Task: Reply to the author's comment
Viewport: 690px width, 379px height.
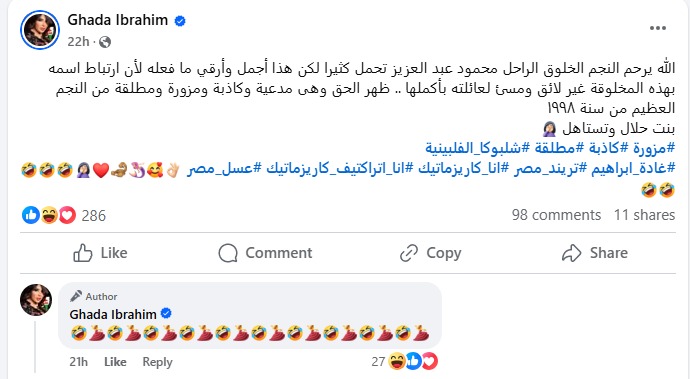Action: 157,362
